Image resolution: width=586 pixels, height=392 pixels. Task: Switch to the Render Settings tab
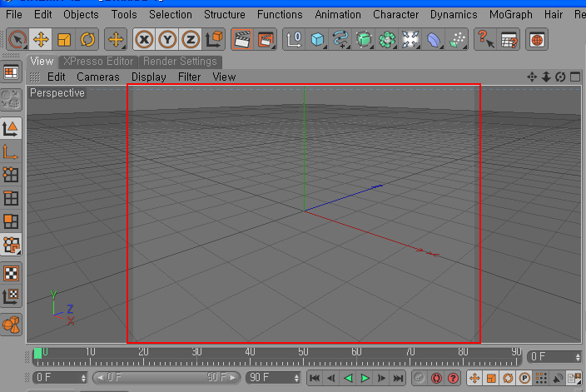point(180,62)
